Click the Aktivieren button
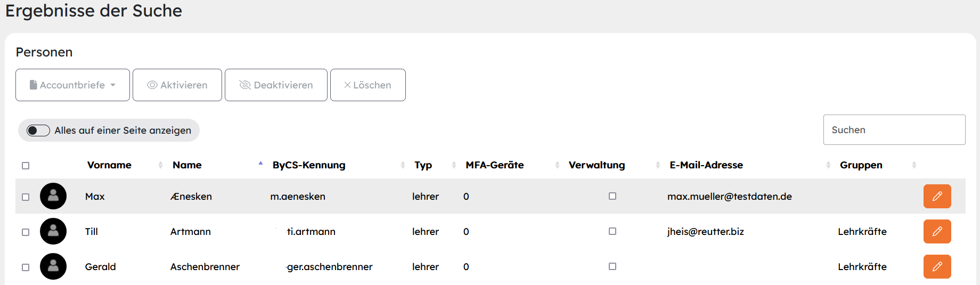Screen dimensions: 980x285 point(177,85)
